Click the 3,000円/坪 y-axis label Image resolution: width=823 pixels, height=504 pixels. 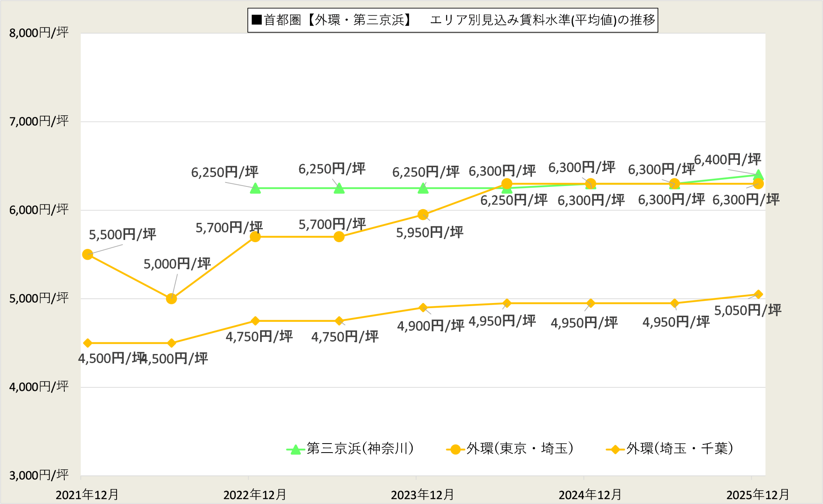pyautogui.click(x=39, y=475)
